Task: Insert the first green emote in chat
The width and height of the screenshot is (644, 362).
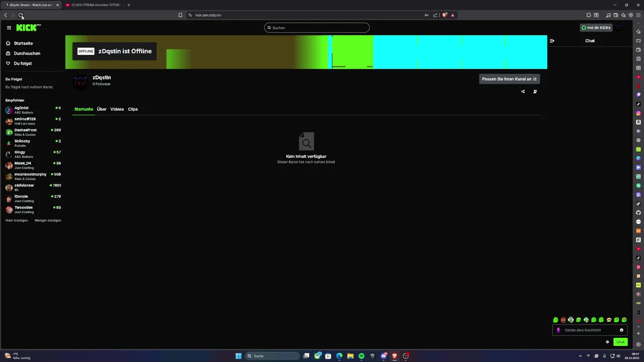Action: (x=555, y=320)
